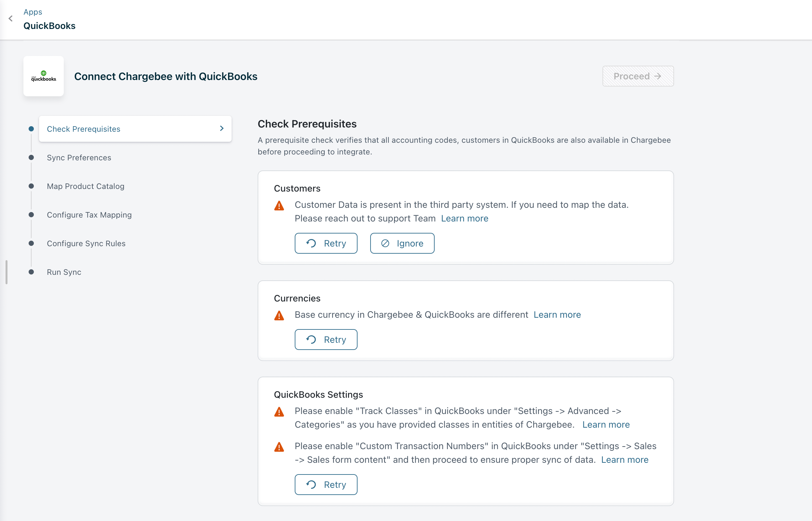Click the Retry button in the Currencies card
Image resolution: width=812 pixels, height=521 pixels.
click(326, 339)
